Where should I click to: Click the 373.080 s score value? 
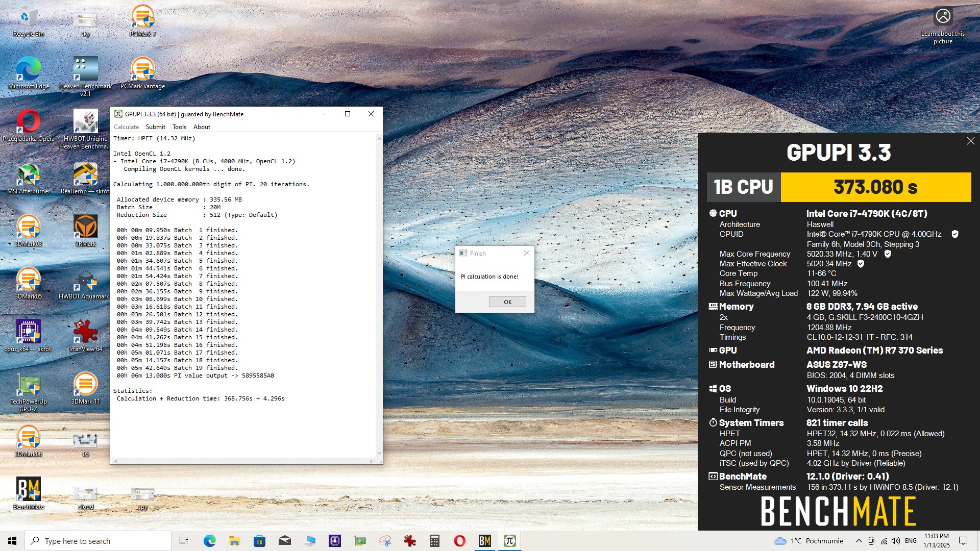coord(875,187)
